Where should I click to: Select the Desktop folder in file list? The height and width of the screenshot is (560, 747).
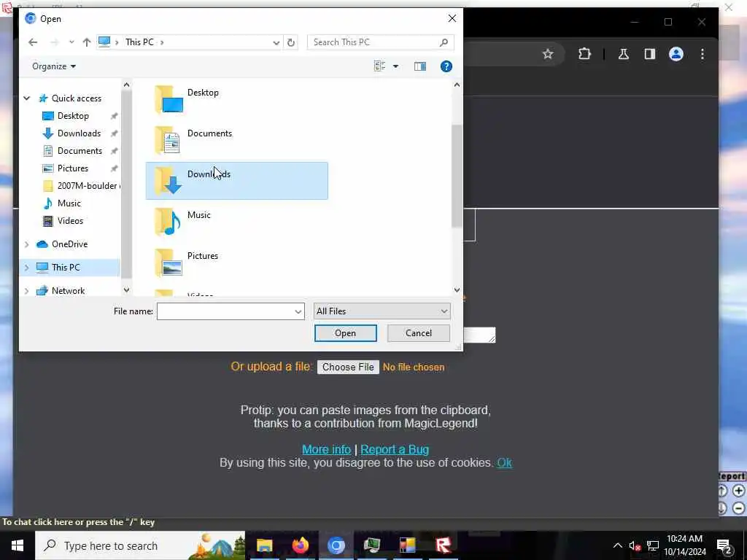(236, 99)
